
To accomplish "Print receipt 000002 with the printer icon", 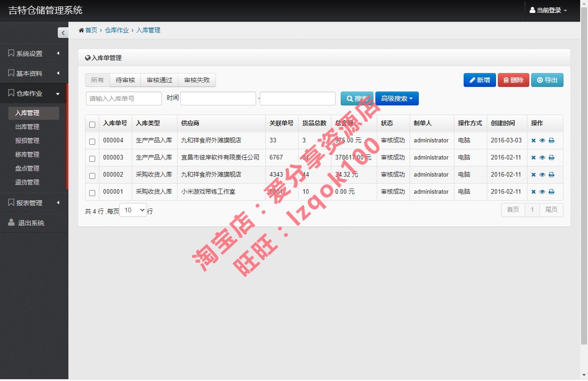I will coord(551,175).
